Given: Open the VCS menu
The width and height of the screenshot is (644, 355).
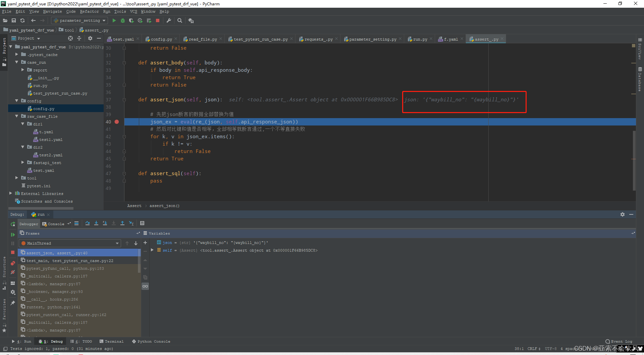Looking at the screenshot, I should click(x=133, y=11).
